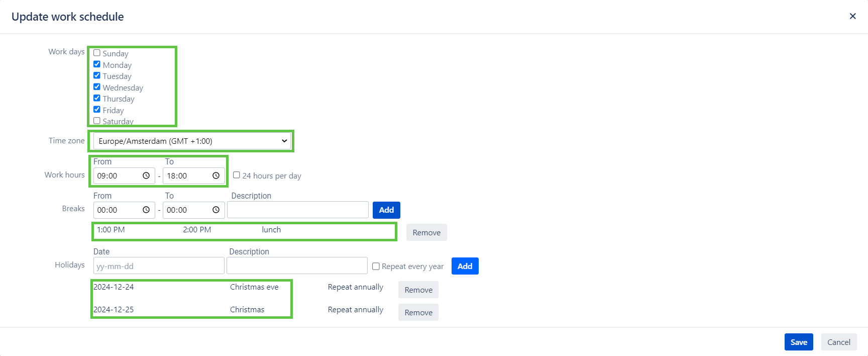The image size is (868, 356).
Task: Toggle the 24 hours per day checkbox
Action: tap(237, 175)
